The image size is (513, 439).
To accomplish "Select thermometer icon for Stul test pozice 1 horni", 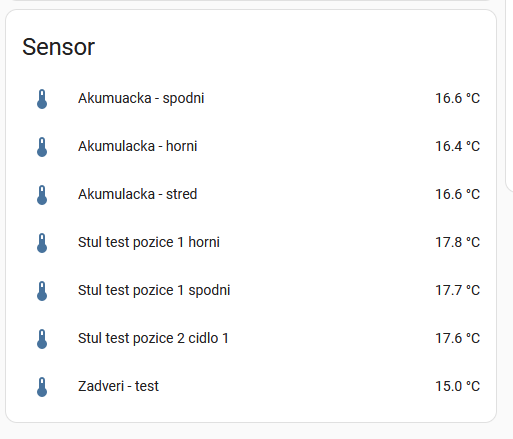I will pyautogui.click(x=42, y=243).
